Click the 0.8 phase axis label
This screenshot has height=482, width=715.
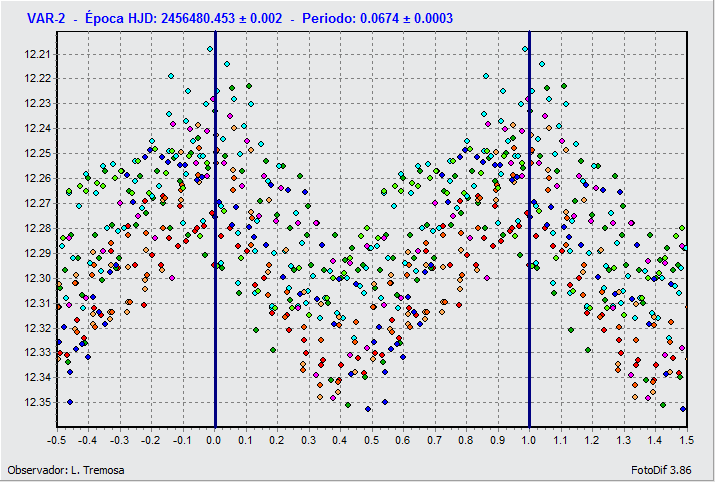[x=466, y=441]
